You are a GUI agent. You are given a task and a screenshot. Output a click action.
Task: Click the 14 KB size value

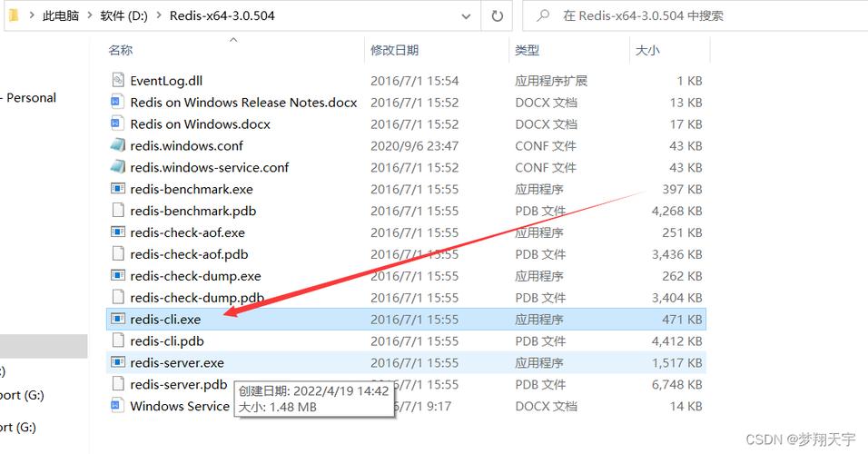[x=686, y=406]
